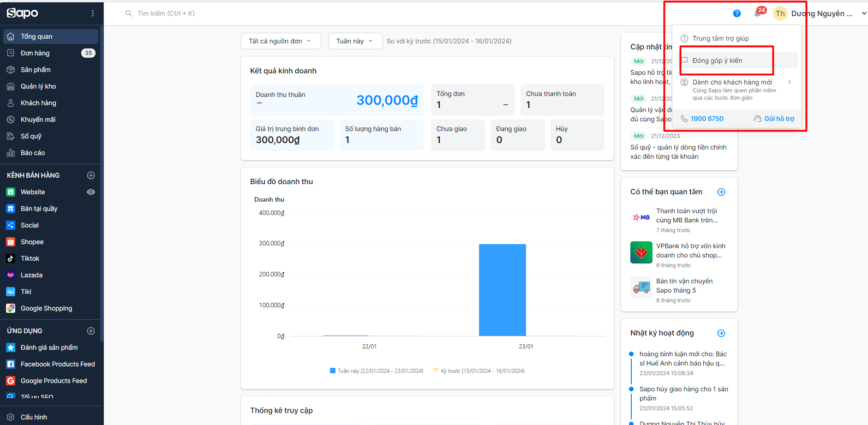Click the Hủy orders card
This screenshot has height=425, width=868.
point(577,135)
